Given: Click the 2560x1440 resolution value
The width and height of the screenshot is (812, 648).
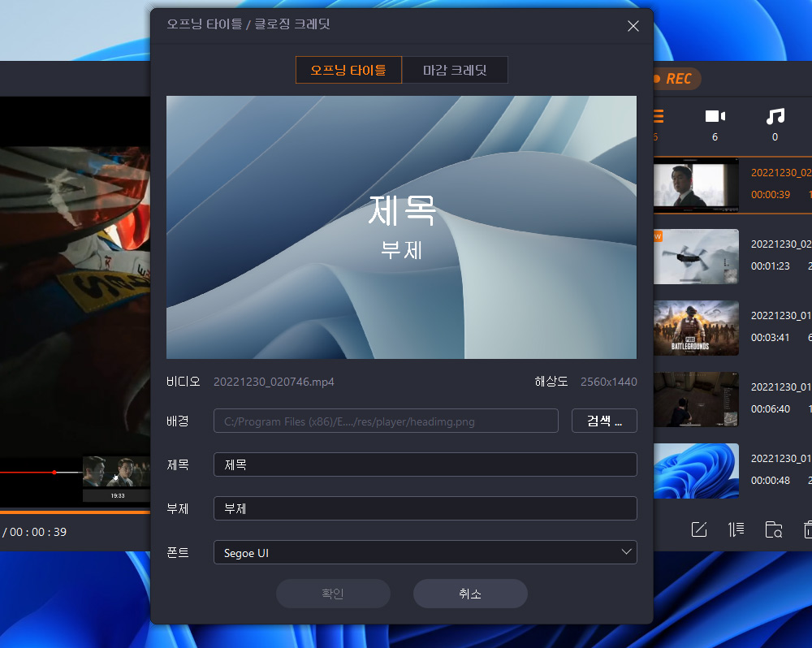Looking at the screenshot, I should tap(608, 382).
